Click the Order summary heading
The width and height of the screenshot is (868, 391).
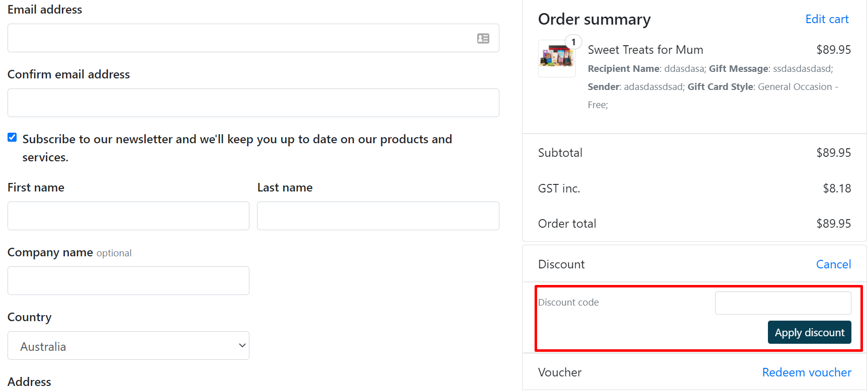(x=594, y=19)
